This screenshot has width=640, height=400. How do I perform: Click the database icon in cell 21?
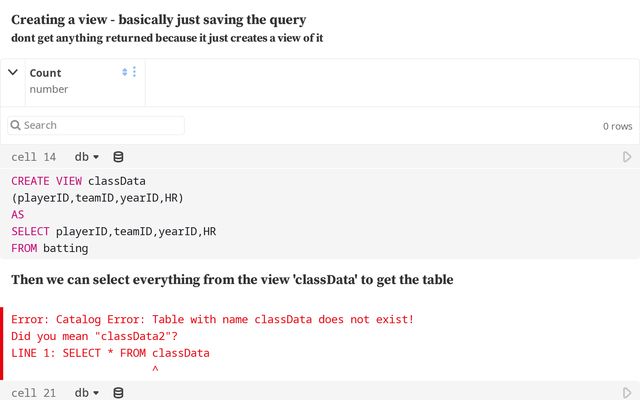click(118, 393)
